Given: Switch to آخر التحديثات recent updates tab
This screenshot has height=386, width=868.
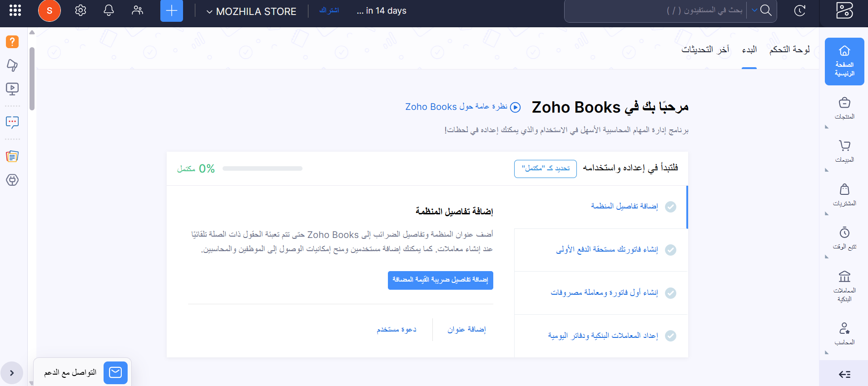Looking at the screenshot, I should (705, 49).
